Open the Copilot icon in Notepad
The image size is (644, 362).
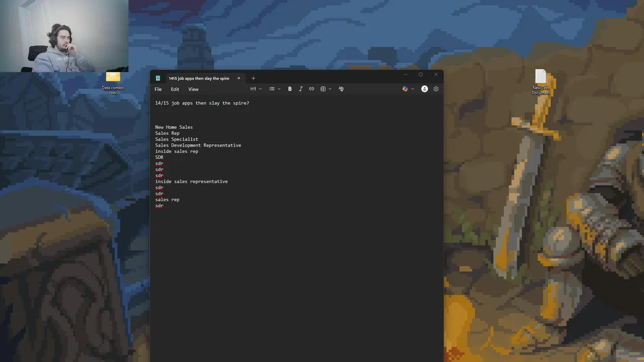[x=405, y=89]
